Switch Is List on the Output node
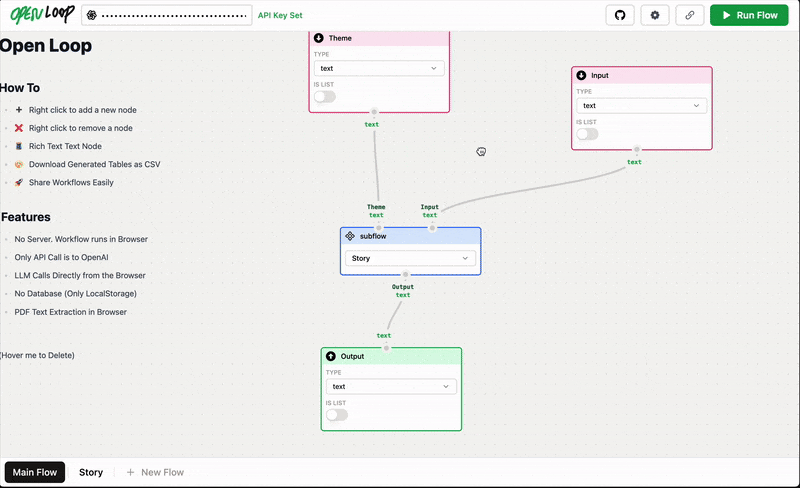The height and width of the screenshot is (488, 800). click(337, 414)
